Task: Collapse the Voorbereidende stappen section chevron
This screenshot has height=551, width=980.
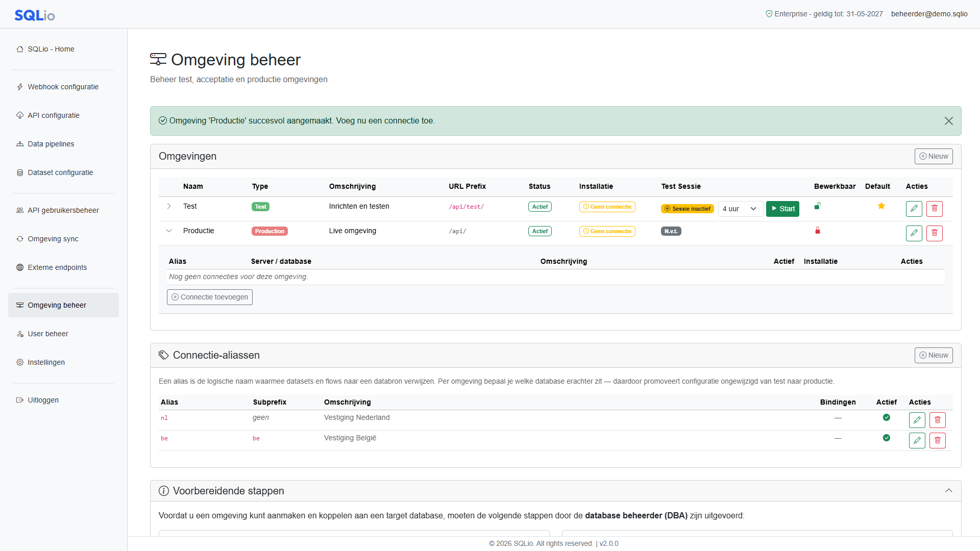Action: [948, 491]
